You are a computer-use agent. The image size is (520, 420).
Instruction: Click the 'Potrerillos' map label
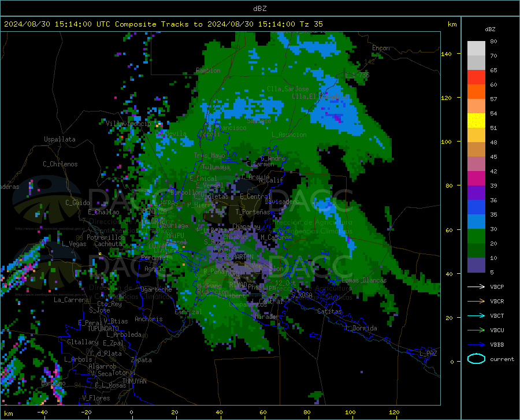106,237
